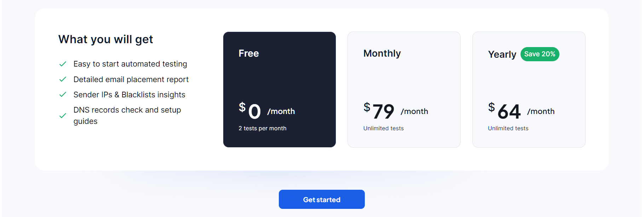This screenshot has width=644, height=217.
Task: Click checkmark by Sender IPs & Blacklists insights
Action: pos(63,95)
